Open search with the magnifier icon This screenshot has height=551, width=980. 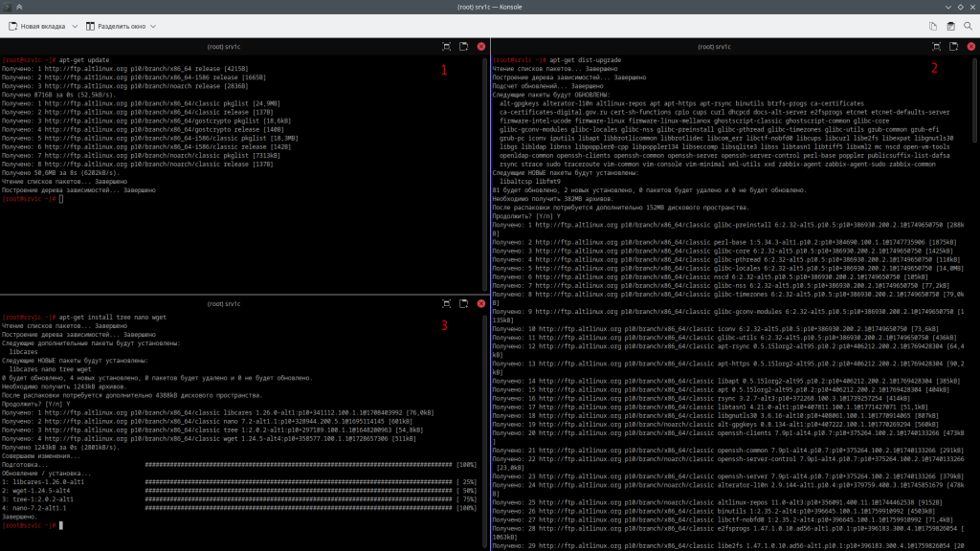[969, 26]
